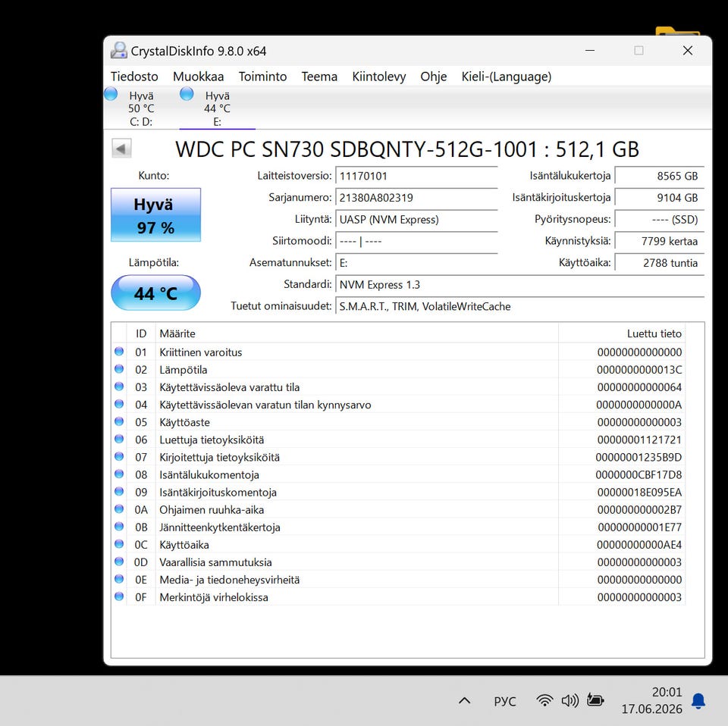Select the Käyttöaste row

(399, 422)
